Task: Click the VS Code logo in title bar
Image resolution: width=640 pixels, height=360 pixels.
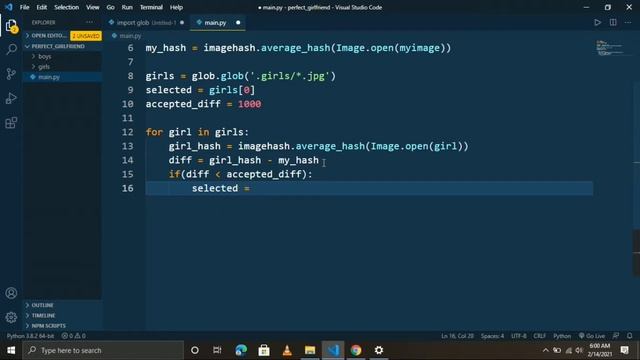Action: click(9, 7)
